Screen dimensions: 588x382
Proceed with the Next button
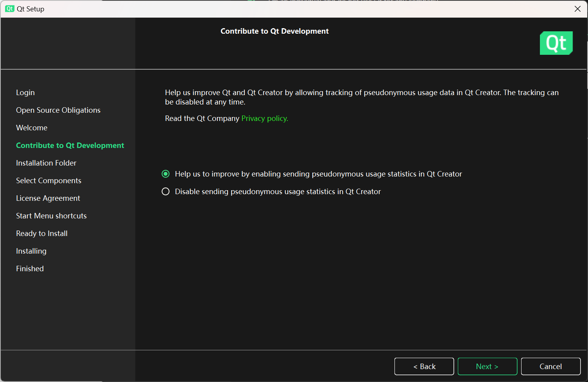(487, 366)
